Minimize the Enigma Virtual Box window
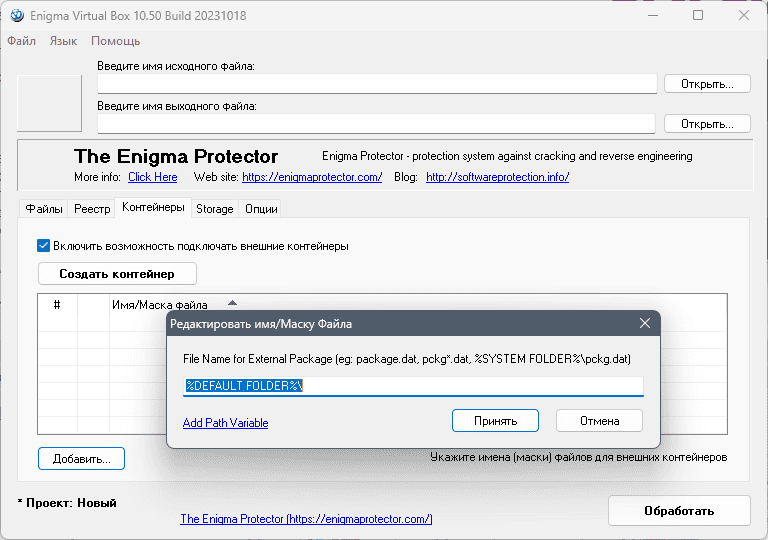 (652, 16)
